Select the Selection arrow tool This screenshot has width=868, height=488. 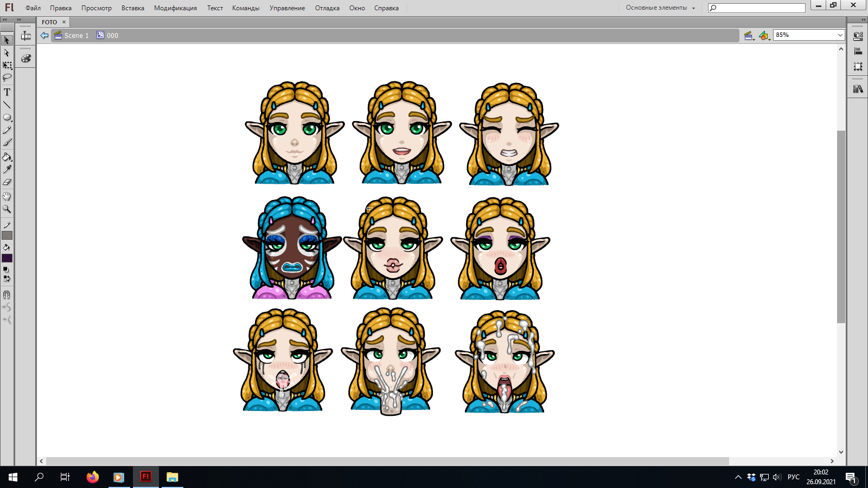(7, 40)
